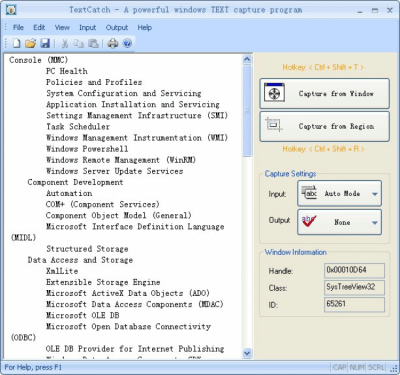Click the Paste clipboard icon

click(x=93, y=43)
